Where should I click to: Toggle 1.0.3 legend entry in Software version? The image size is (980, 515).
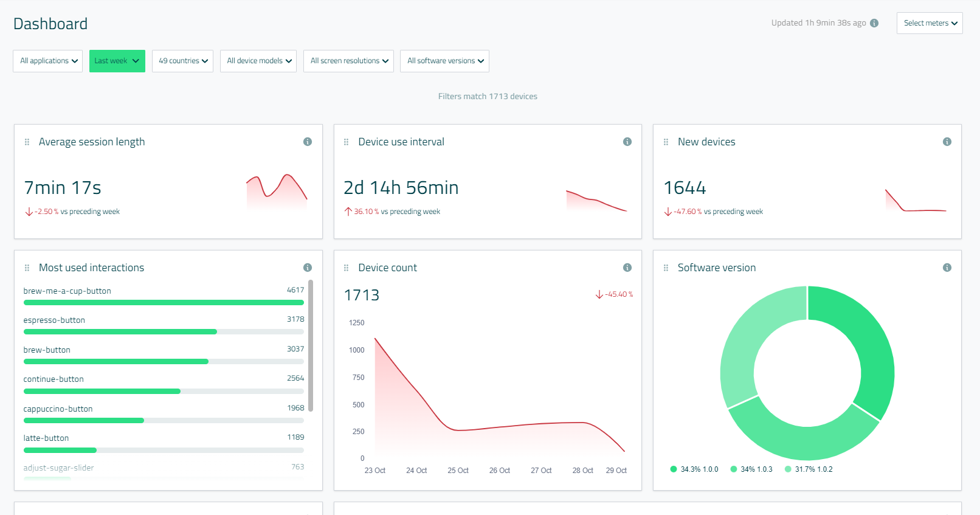pyautogui.click(x=751, y=469)
